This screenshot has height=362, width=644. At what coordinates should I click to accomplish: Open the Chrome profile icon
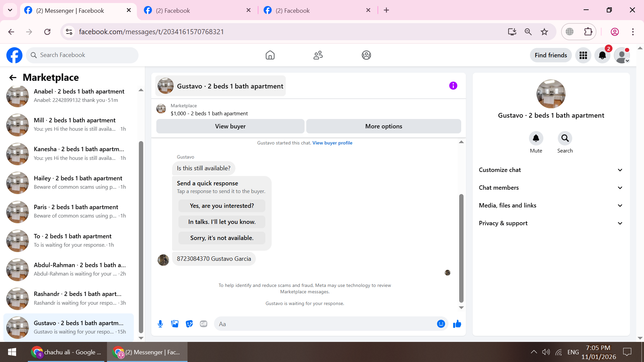(615, 32)
